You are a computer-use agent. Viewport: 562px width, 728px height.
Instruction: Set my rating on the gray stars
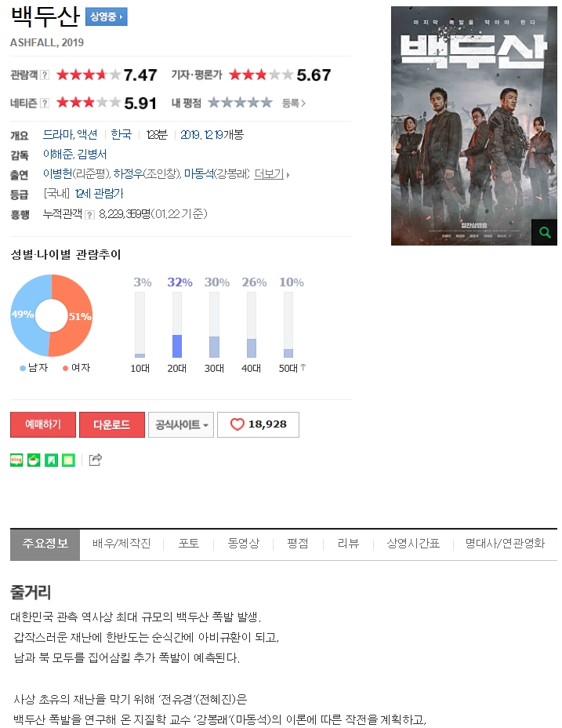[240, 103]
